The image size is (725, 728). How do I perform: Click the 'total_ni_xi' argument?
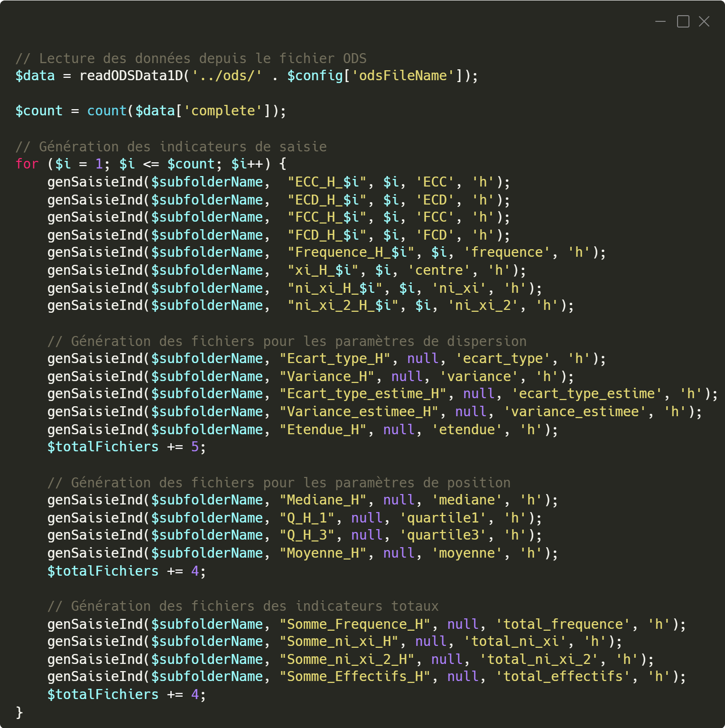tap(515, 642)
